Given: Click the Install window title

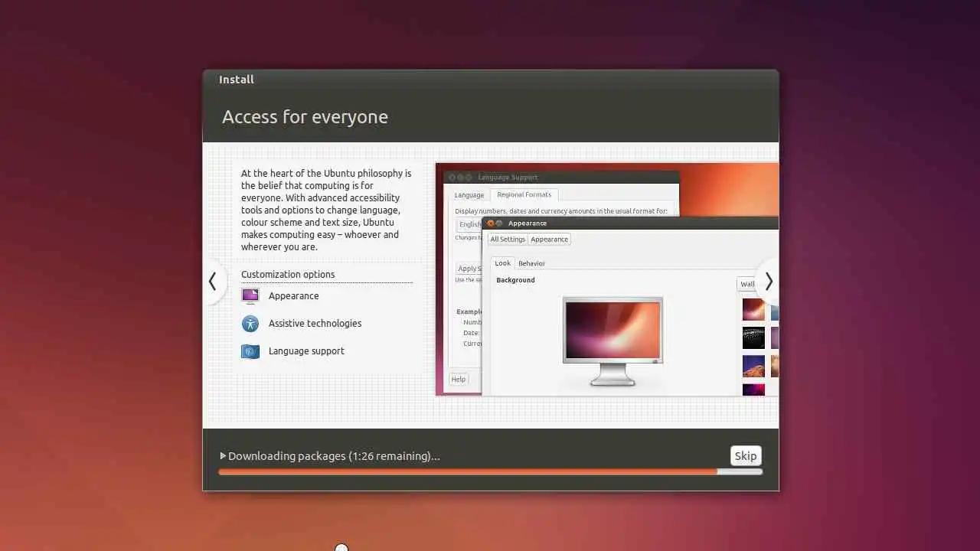Looking at the screenshot, I should (237, 80).
